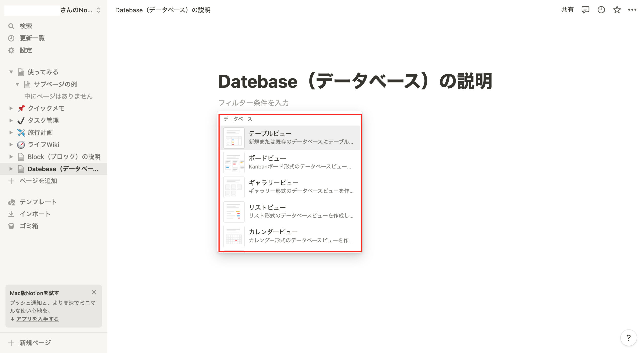The width and height of the screenshot is (644, 353).
Task: Click the gallery view thumbnail icon
Action: click(234, 187)
